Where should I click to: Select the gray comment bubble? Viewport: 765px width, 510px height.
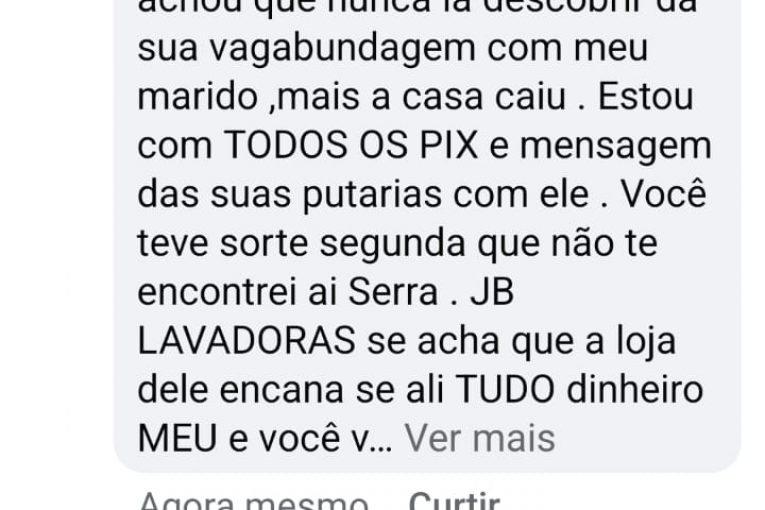(427, 236)
